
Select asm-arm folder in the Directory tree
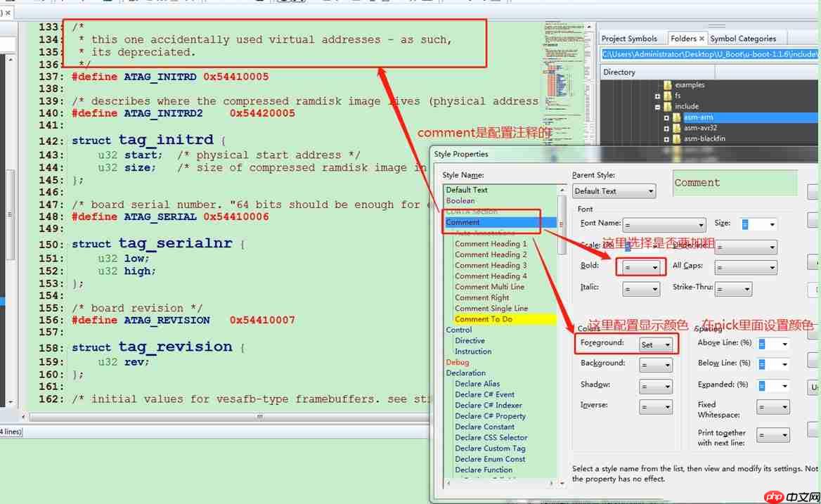(x=698, y=117)
